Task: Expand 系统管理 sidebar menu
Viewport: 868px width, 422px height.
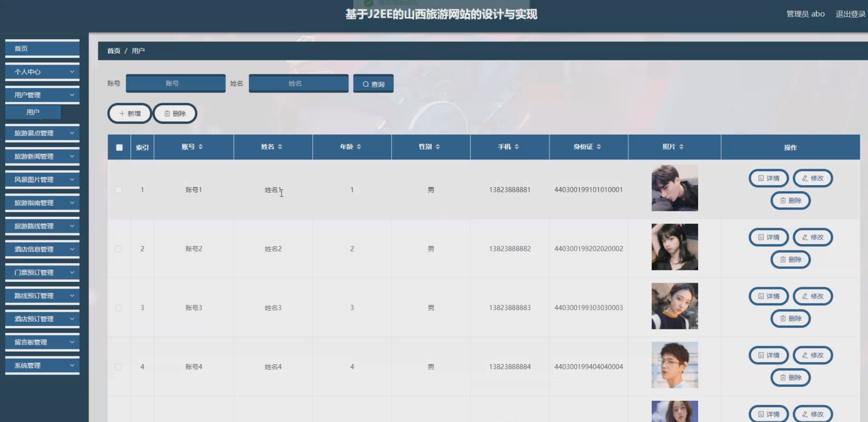Action: coord(42,366)
